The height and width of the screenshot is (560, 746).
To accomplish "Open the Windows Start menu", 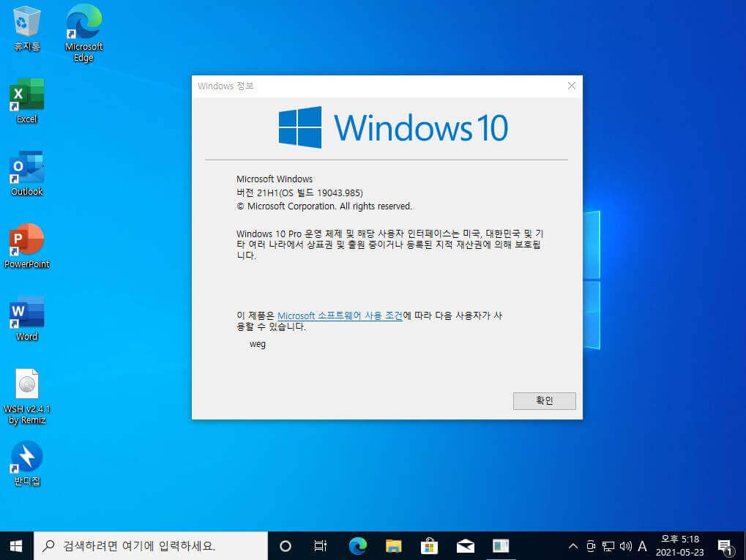I will click(16, 546).
